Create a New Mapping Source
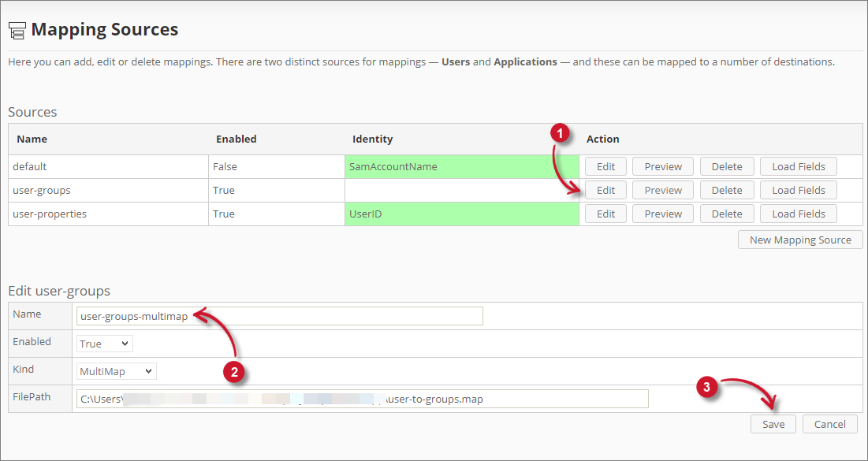The image size is (868, 461). click(800, 240)
